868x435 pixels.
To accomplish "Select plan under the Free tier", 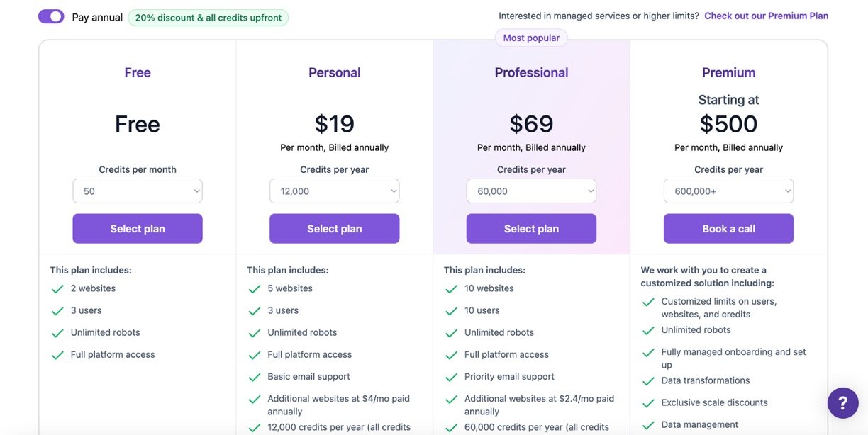I will (x=138, y=229).
